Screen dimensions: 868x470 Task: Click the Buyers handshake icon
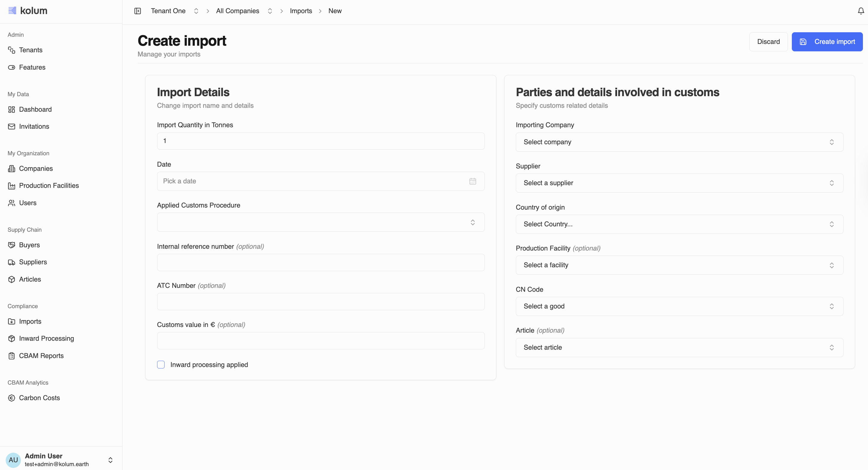pyautogui.click(x=11, y=245)
